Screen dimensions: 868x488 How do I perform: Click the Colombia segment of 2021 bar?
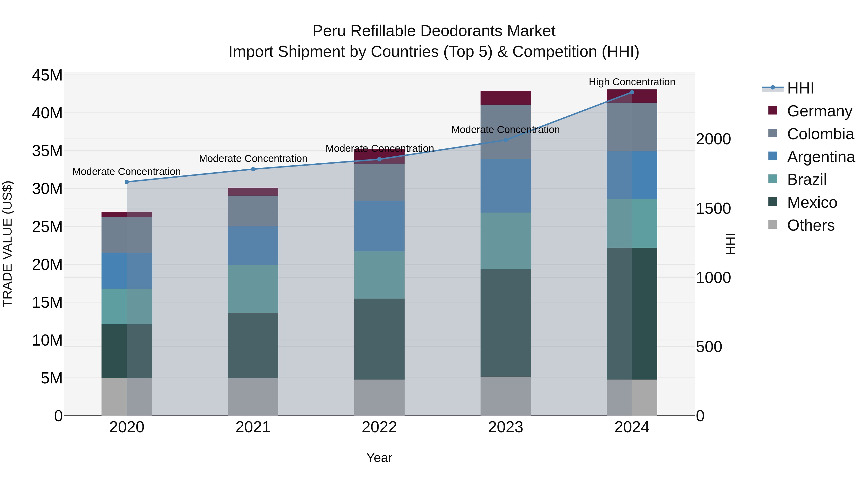pyautogui.click(x=253, y=211)
